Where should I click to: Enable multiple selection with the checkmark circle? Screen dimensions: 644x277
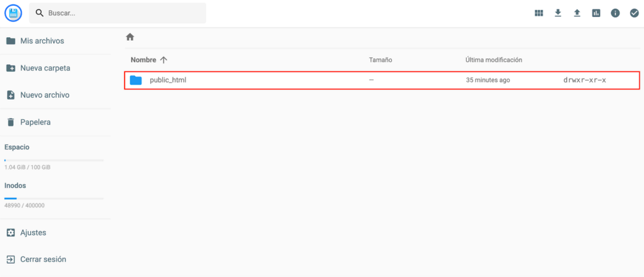[x=634, y=13]
